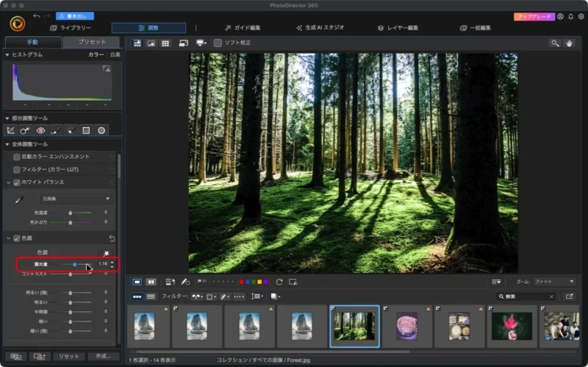The image size is (588, 367).
Task: Click the paste adjustments icon at the bottom left
Action: pos(40,356)
